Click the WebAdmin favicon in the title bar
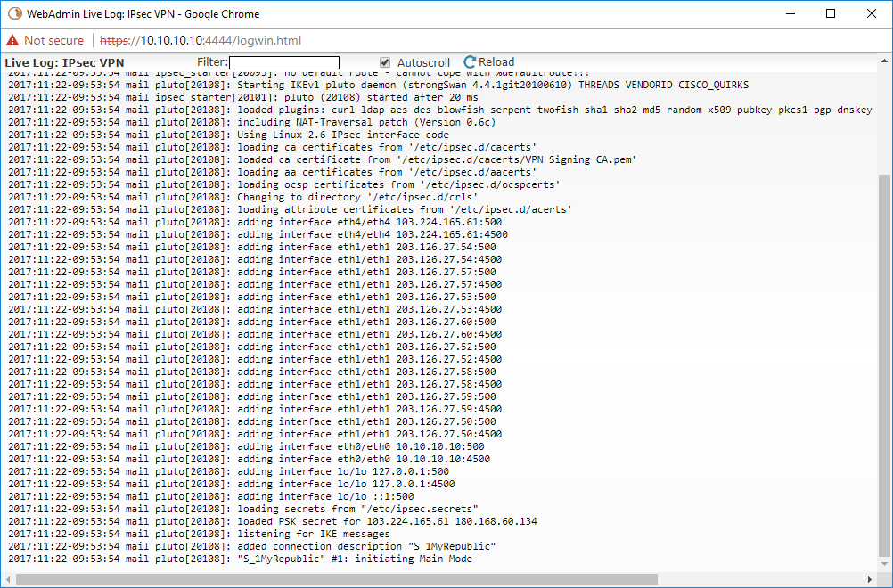 [15, 13]
